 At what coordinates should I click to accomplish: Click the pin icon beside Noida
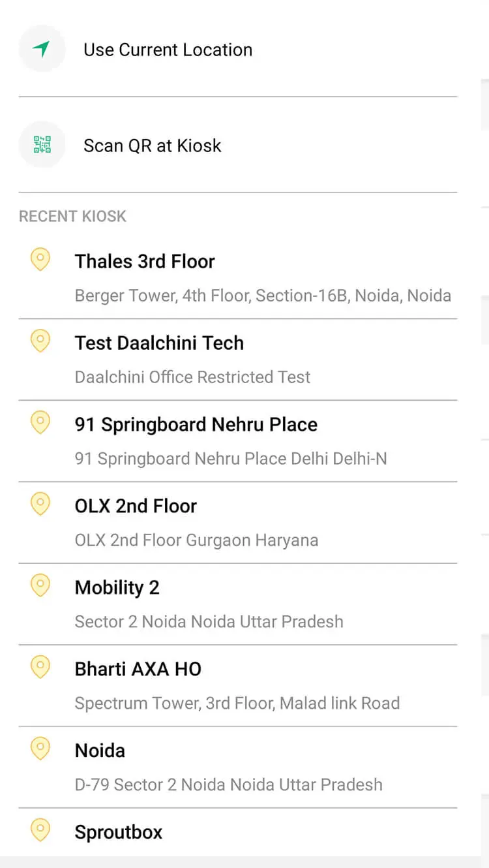pyautogui.click(x=40, y=749)
